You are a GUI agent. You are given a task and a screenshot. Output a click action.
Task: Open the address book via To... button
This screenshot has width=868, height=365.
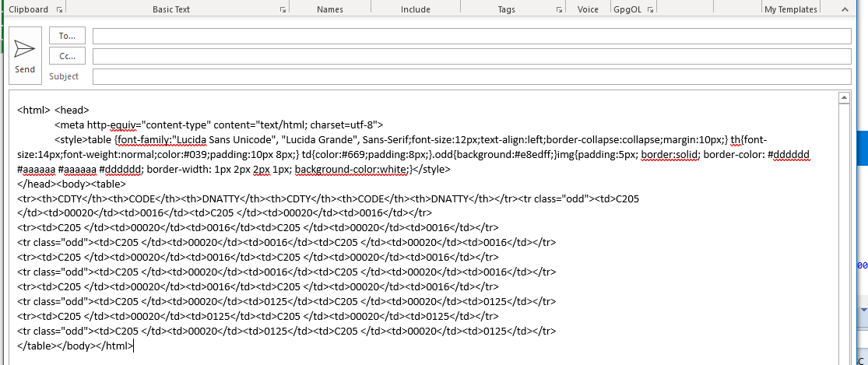[x=67, y=36]
